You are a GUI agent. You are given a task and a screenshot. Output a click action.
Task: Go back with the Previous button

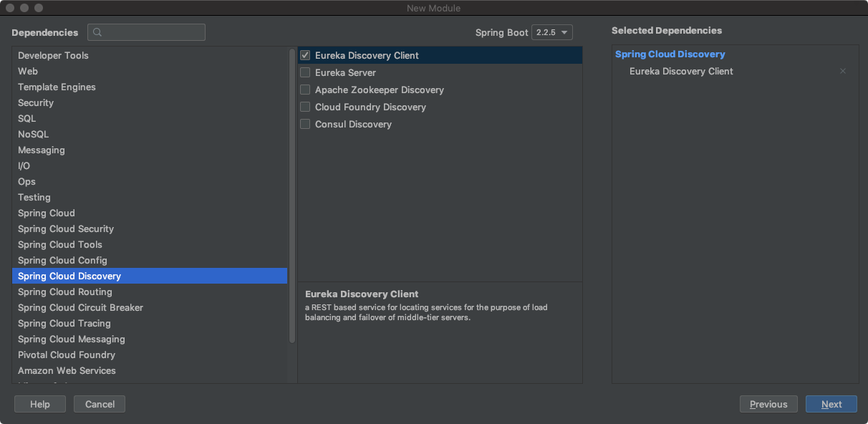[768, 404]
